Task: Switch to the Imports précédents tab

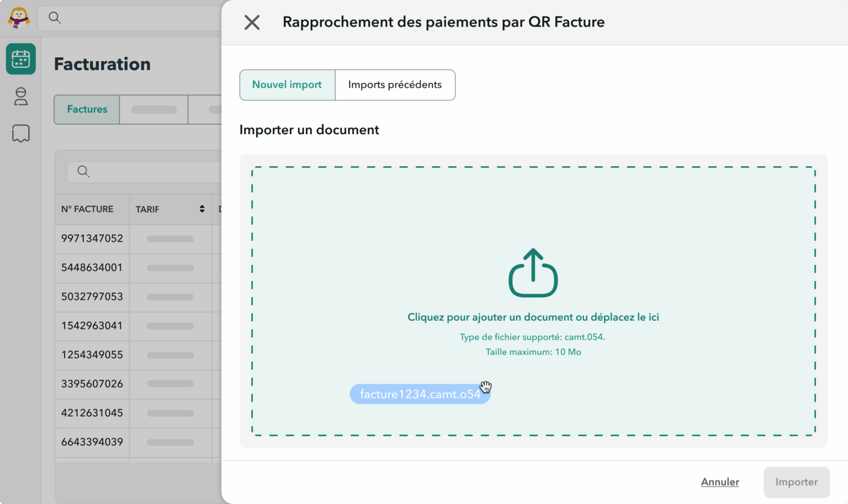Action: [395, 84]
